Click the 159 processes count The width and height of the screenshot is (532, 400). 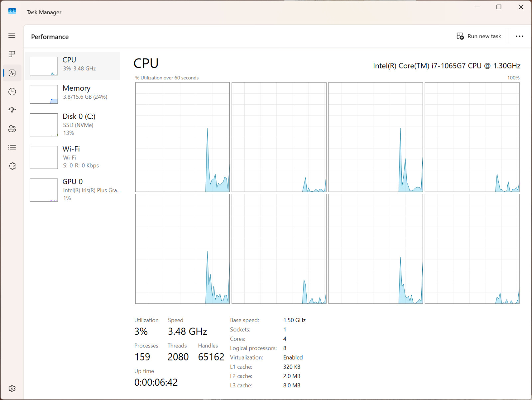142,357
